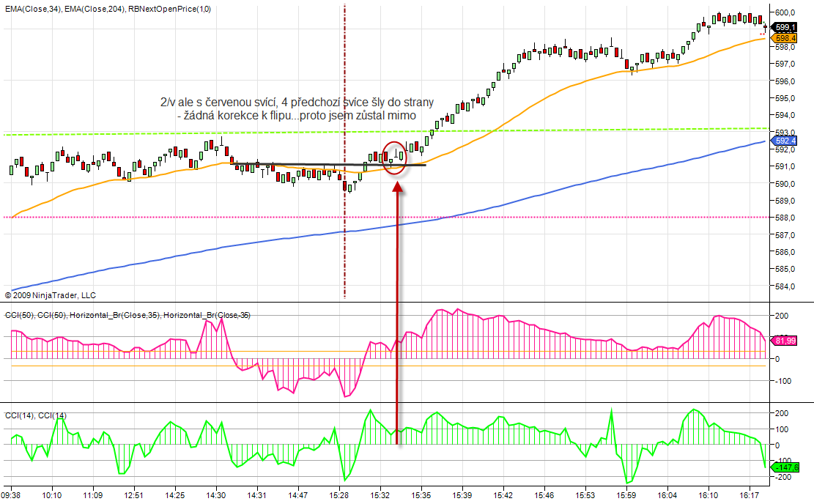Viewport: 814px width, 504px height.
Task: Click the 598,0 price axis label
Action: point(785,47)
